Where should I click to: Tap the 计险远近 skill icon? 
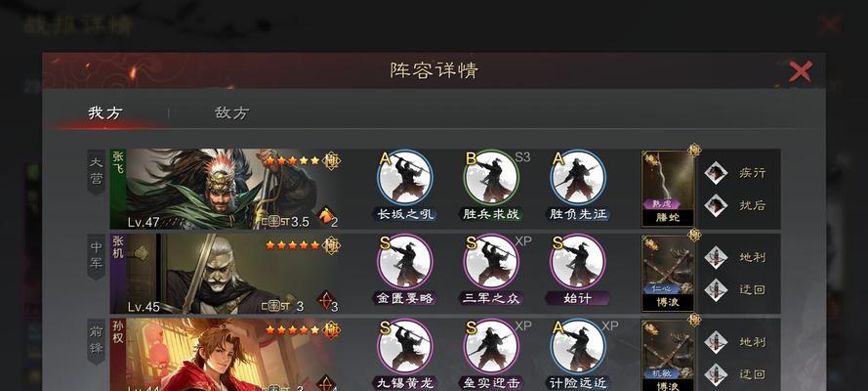[x=578, y=347]
